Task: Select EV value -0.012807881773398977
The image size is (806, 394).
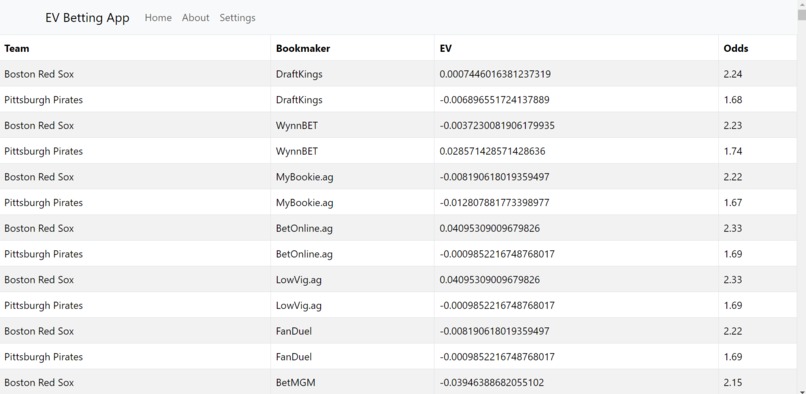Action: coord(494,203)
